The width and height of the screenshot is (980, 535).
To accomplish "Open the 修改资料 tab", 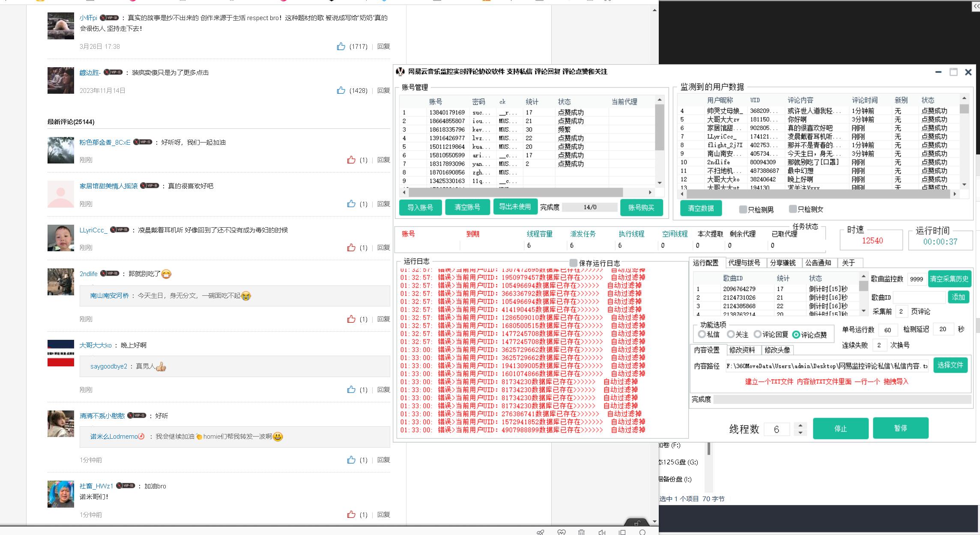I will click(x=742, y=350).
